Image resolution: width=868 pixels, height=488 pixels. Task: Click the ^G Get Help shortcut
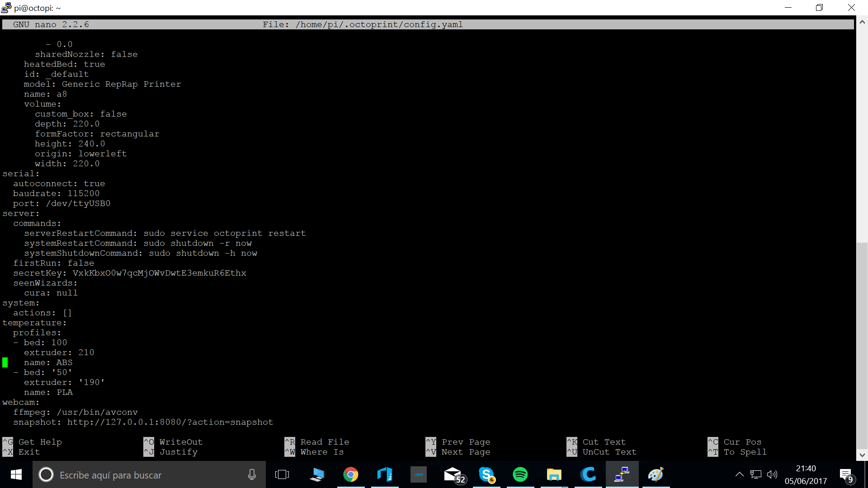(32, 442)
